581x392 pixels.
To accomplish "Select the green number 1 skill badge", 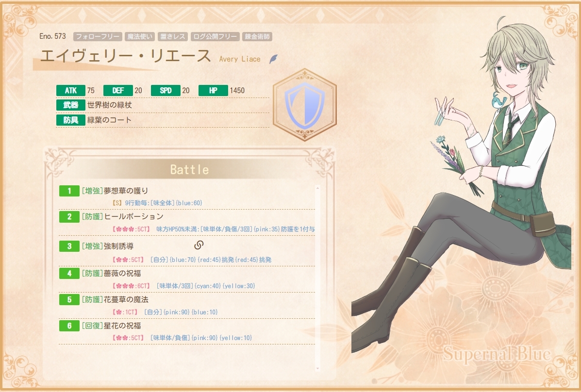I will pyautogui.click(x=69, y=191).
